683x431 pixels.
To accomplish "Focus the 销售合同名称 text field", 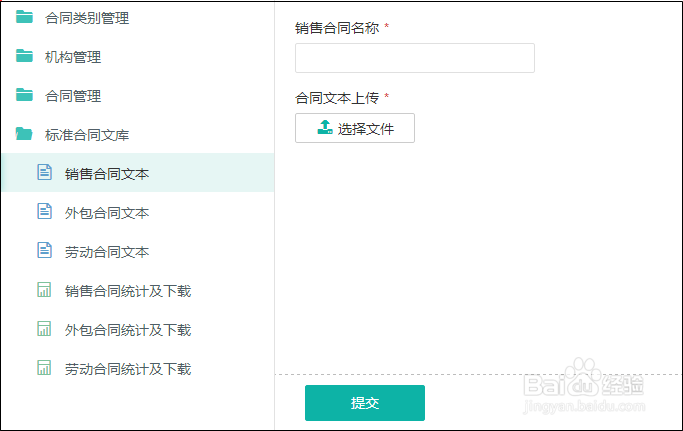I will point(415,58).
